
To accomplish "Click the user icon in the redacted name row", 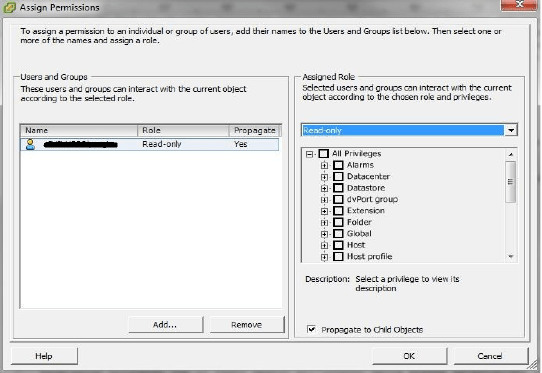I will [30, 144].
